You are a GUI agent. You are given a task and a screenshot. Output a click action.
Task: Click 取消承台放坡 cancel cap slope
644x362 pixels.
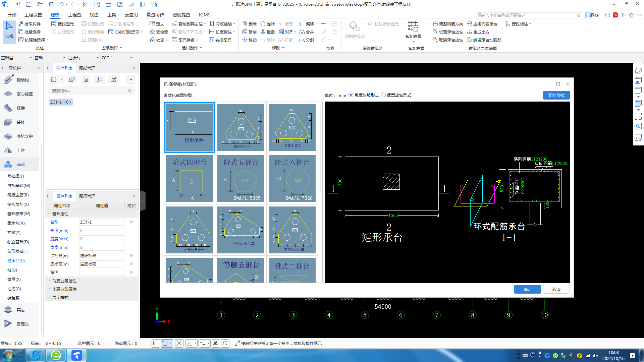[x=448, y=40]
